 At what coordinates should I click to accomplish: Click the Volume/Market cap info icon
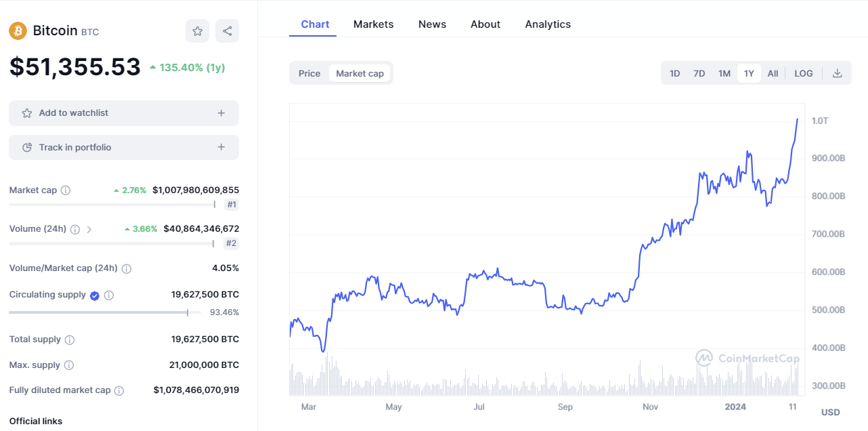click(x=127, y=268)
